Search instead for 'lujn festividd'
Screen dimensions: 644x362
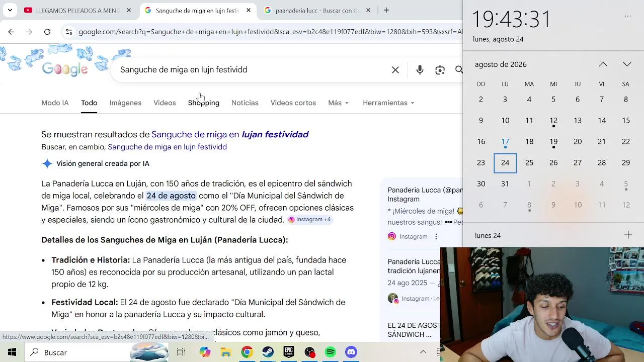[167, 147]
